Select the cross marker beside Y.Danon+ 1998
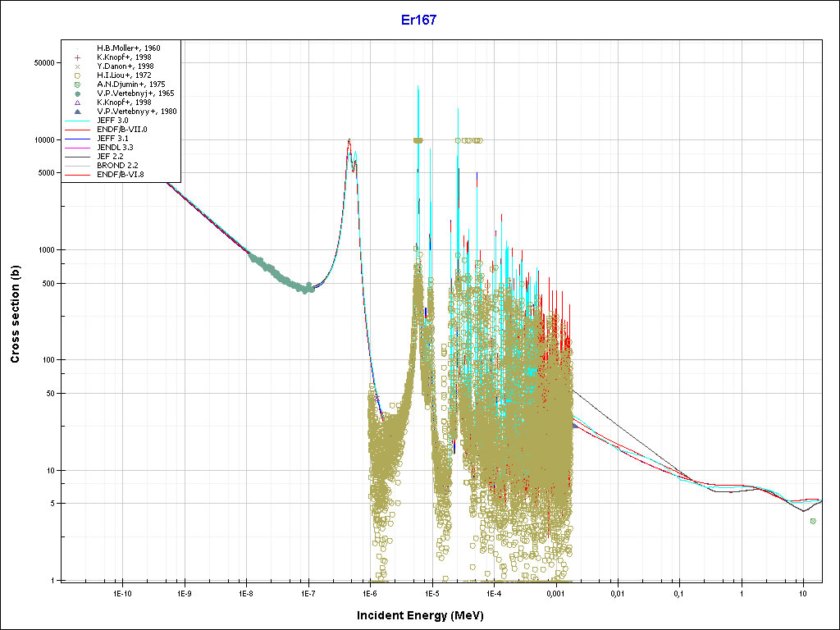Image resolution: width=840 pixels, height=630 pixels. click(x=77, y=66)
